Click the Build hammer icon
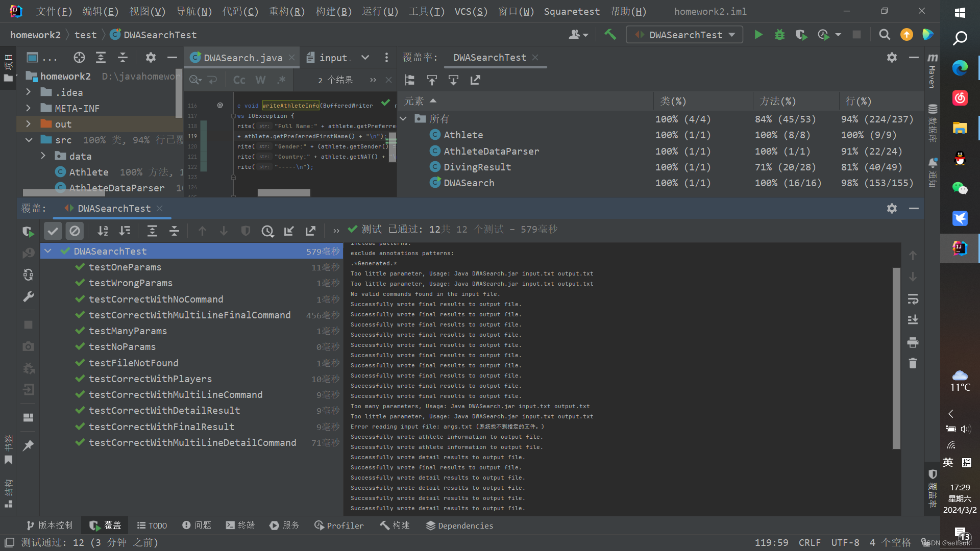Image resolution: width=980 pixels, height=551 pixels. [x=610, y=35]
